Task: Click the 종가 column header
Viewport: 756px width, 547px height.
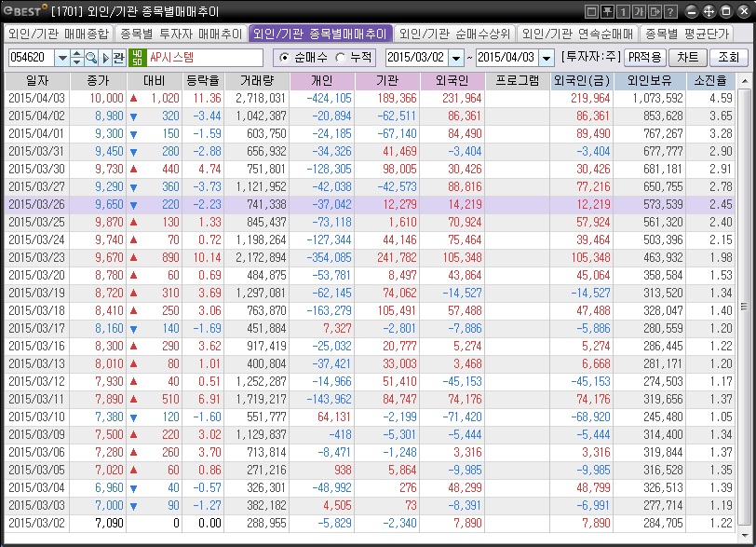Action: tap(99, 80)
